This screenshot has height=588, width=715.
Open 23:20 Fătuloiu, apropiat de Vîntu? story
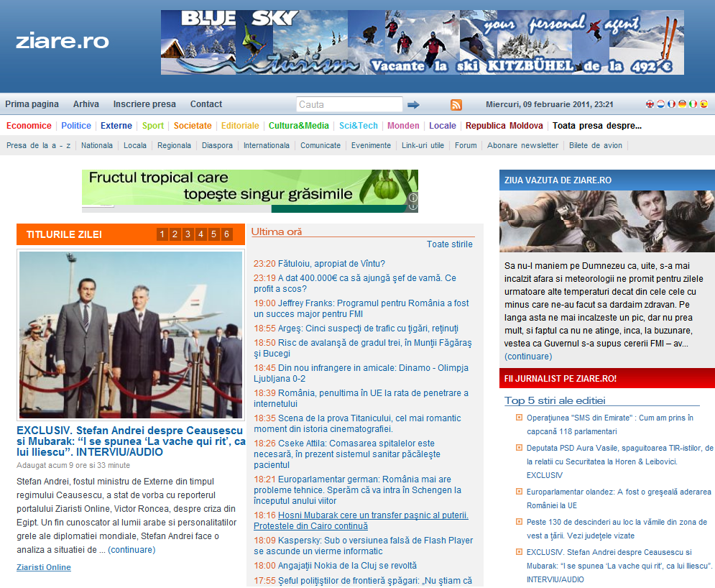click(x=319, y=264)
